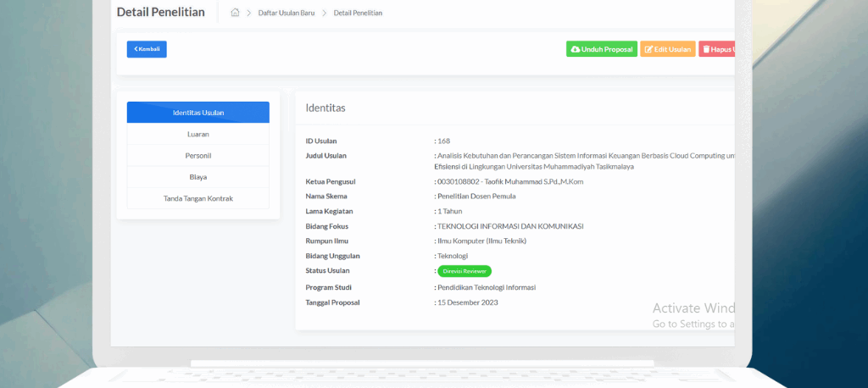Click the cloud download icon on Unduh Proposal
This screenshot has width=868, height=388.
click(576, 49)
